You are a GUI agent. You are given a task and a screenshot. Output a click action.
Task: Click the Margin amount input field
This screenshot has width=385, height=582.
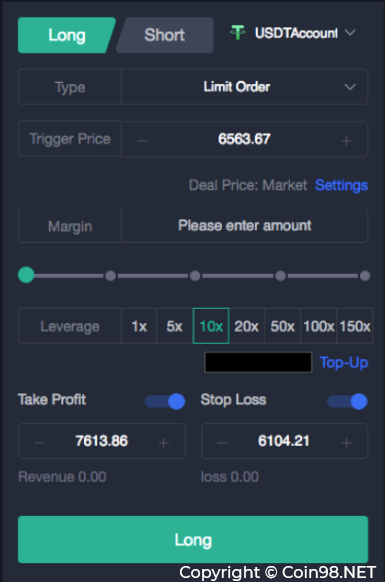244,226
